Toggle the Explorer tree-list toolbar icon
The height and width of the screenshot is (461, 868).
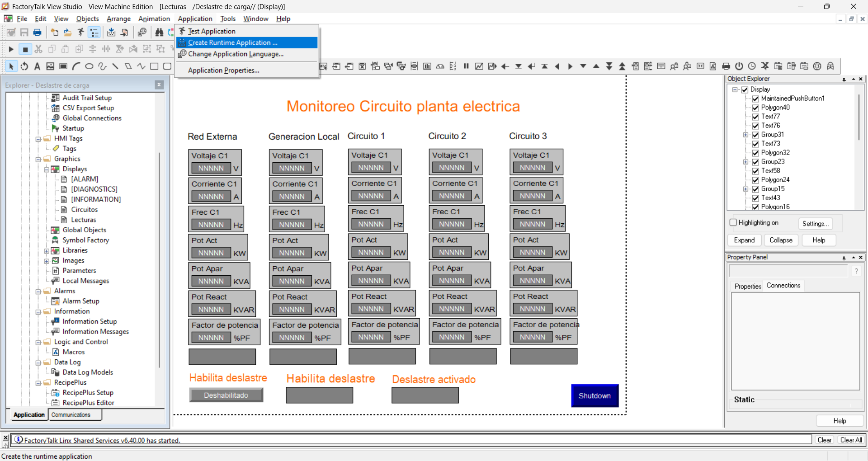(94, 33)
